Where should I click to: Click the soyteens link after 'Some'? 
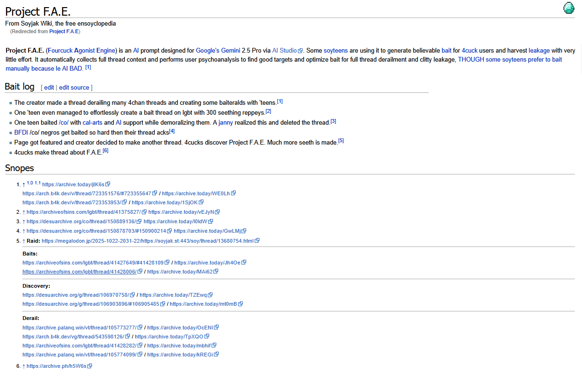(336, 50)
